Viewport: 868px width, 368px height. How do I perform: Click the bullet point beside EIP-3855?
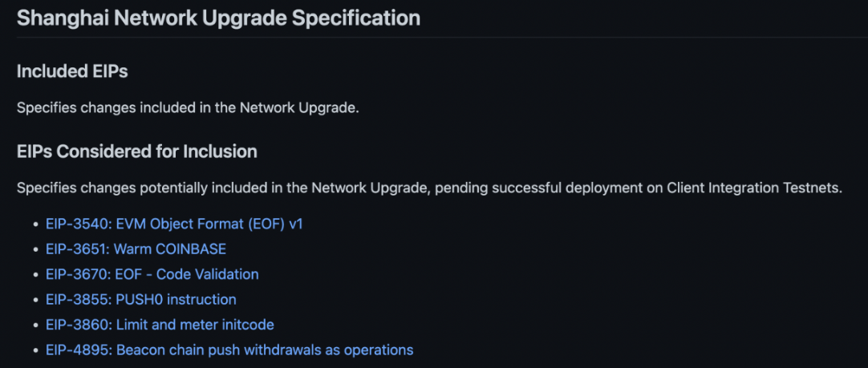[x=35, y=300]
